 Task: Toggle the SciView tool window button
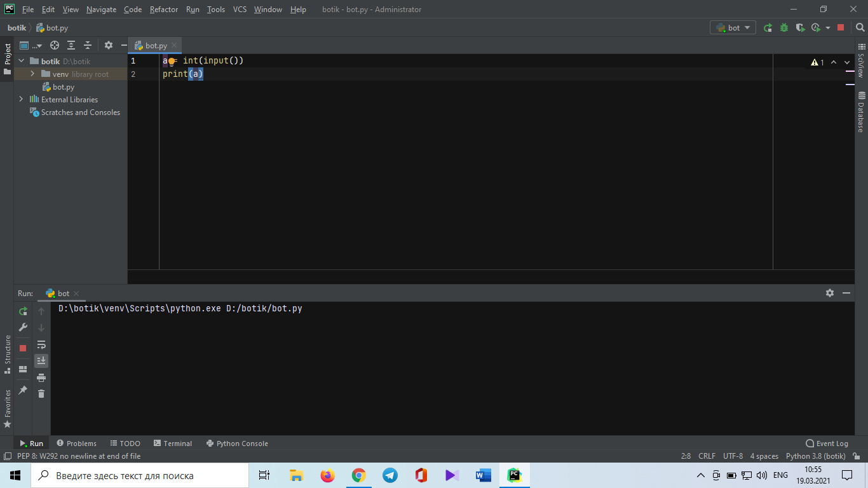coord(861,60)
